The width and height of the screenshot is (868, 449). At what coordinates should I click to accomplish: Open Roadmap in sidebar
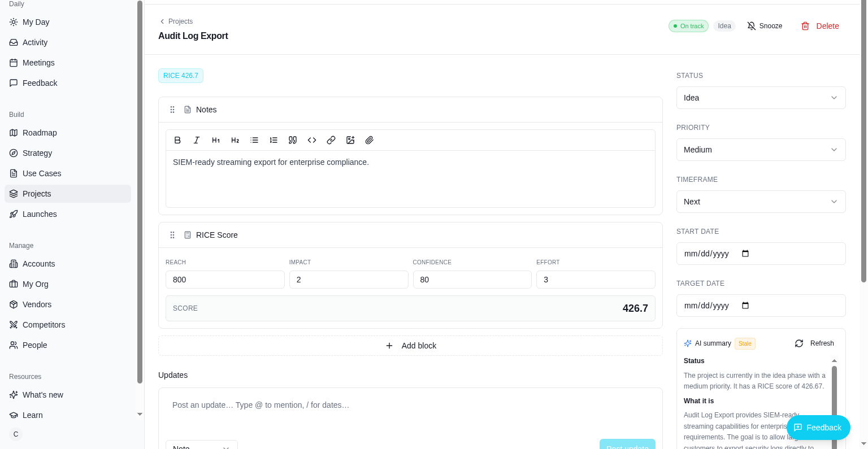click(68, 133)
